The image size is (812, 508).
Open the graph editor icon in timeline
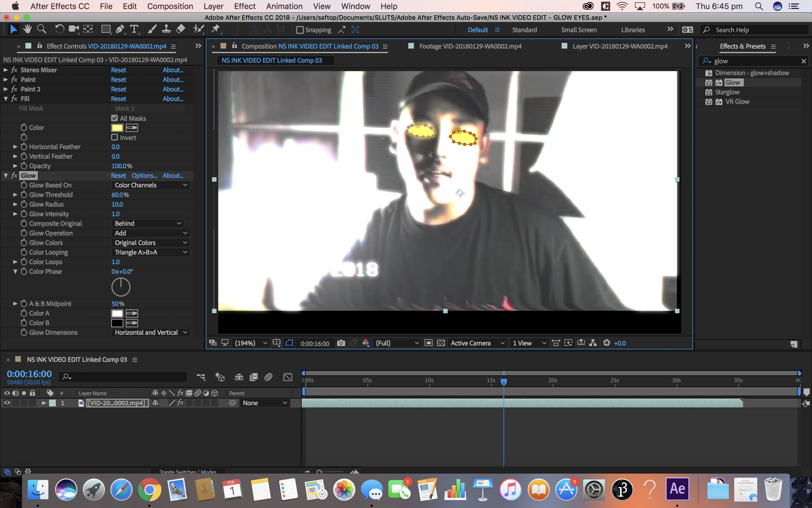tap(288, 377)
